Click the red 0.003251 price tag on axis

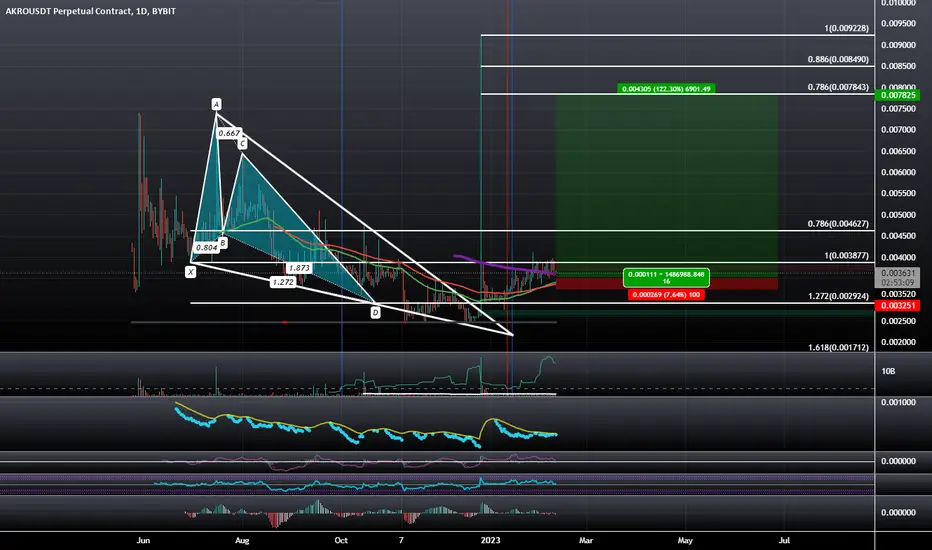tap(898, 305)
